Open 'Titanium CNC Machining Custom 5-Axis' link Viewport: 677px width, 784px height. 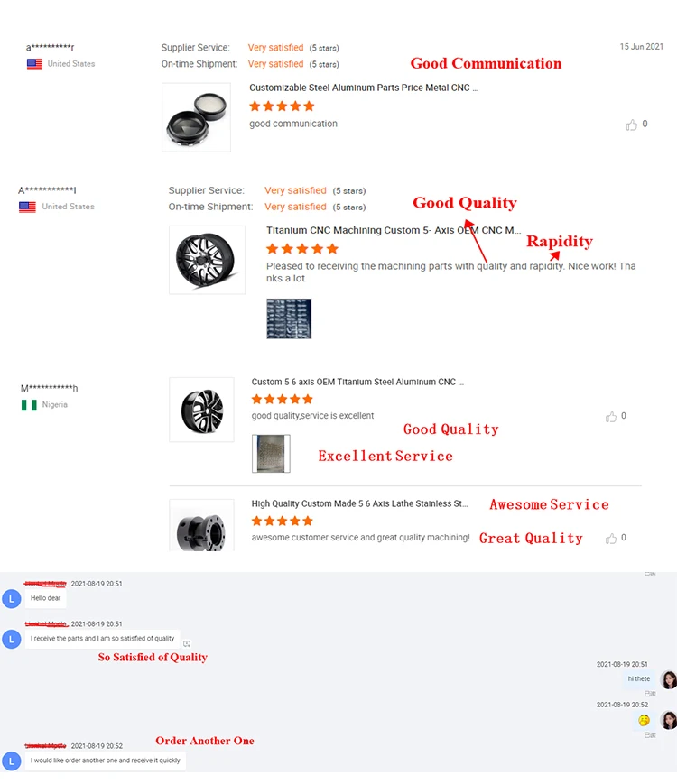click(x=394, y=230)
